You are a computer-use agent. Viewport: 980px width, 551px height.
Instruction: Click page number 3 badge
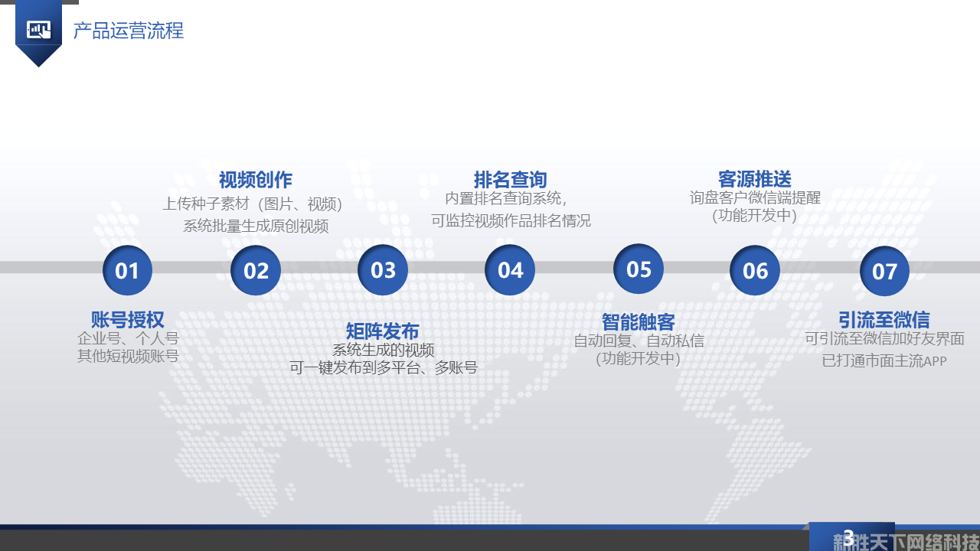848,536
